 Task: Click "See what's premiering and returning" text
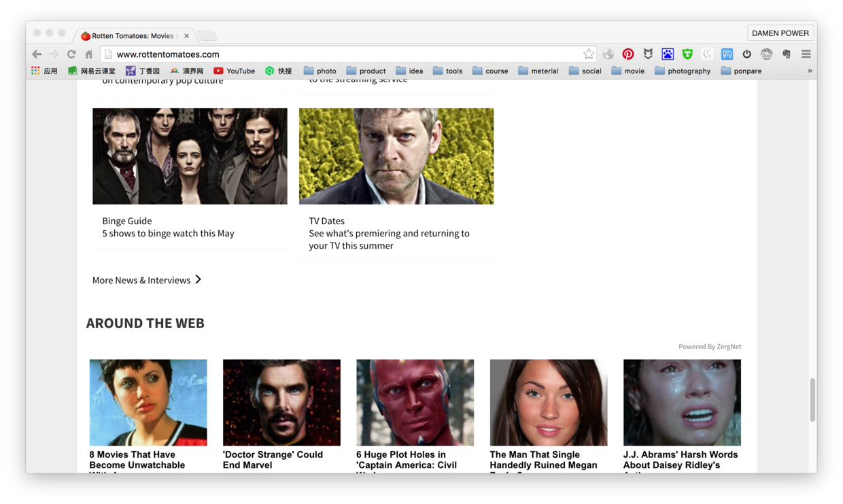click(389, 239)
